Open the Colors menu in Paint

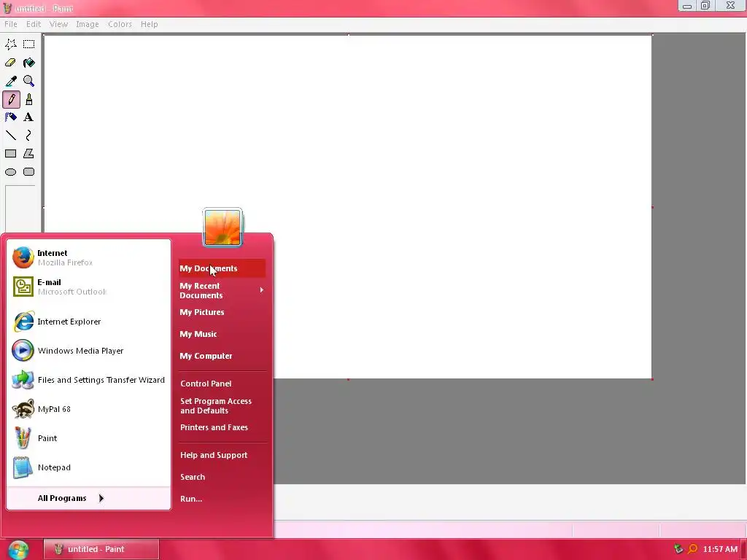pos(120,24)
